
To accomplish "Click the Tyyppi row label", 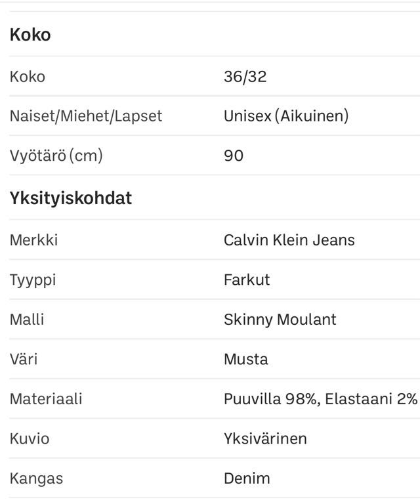I will pyautogui.click(x=33, y=280).
